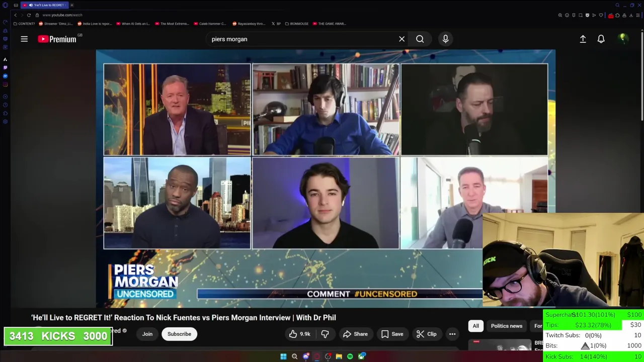Open 'THE GAME AWAR...' bookmark

pos(329,24)
